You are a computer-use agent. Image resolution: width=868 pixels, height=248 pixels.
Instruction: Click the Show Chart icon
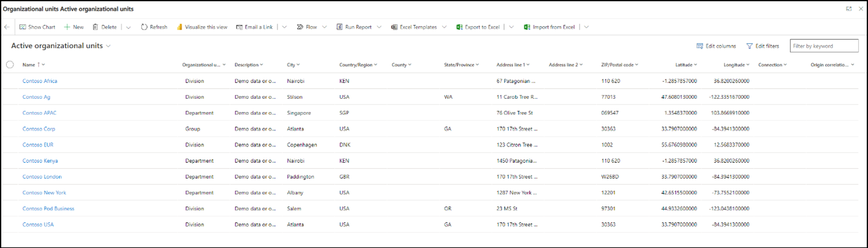(x=23, y=27)
